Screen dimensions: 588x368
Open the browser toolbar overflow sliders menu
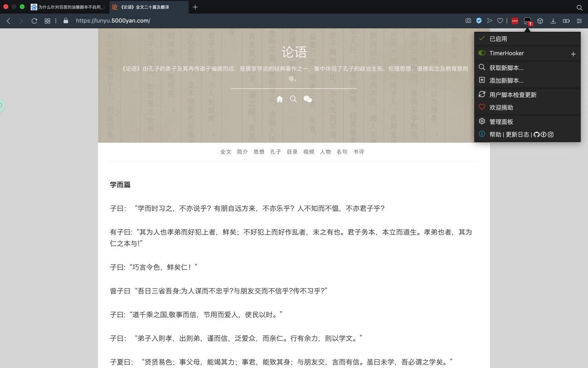pos(579,21)
